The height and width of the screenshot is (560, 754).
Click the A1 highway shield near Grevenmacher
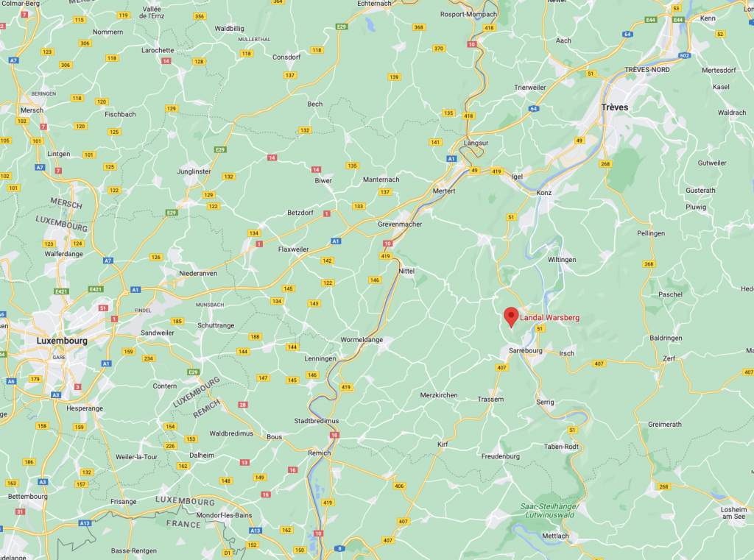(336, 241)
